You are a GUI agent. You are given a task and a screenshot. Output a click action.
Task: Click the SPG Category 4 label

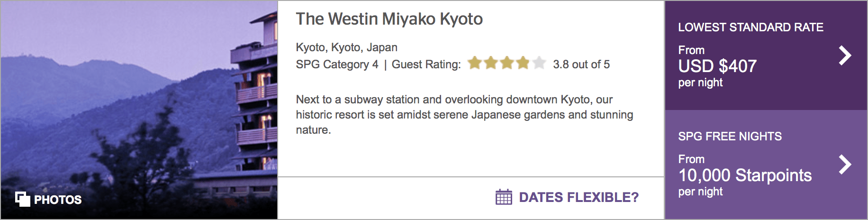337,64
